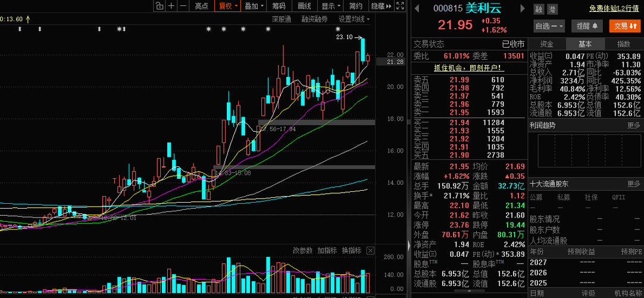The image size is (644, 298).
Task: Open the 叠加 overlay dropdown
Action: coord(254,6)
